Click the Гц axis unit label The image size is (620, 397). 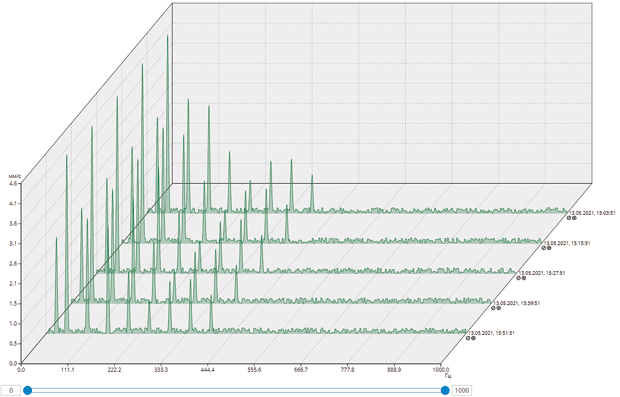(448, 375)
